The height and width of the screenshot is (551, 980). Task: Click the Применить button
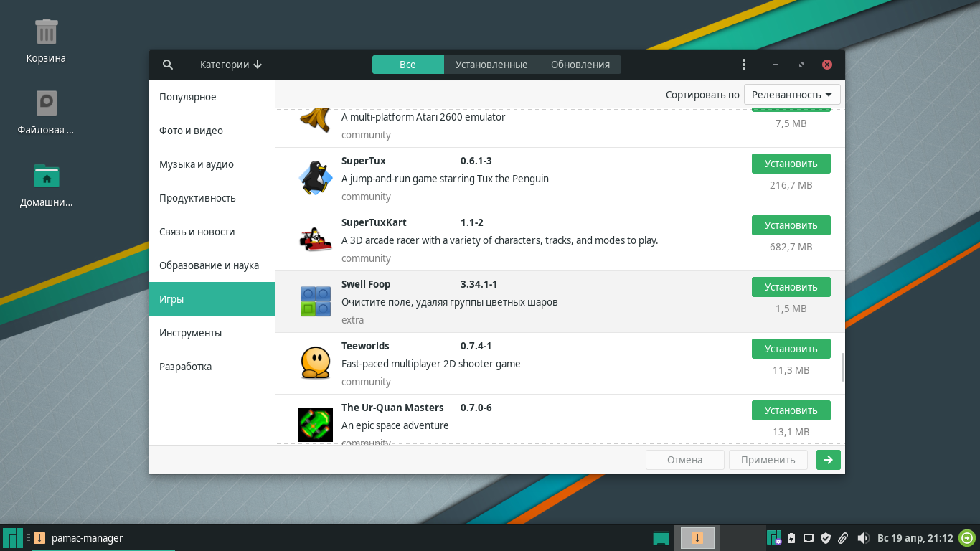point(768,460)
